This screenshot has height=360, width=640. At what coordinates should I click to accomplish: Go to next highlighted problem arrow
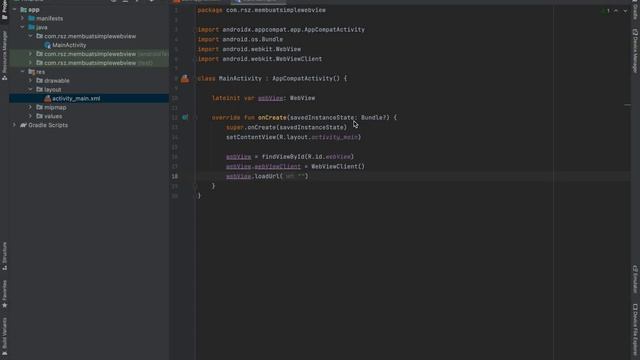[x=625, y=11]
